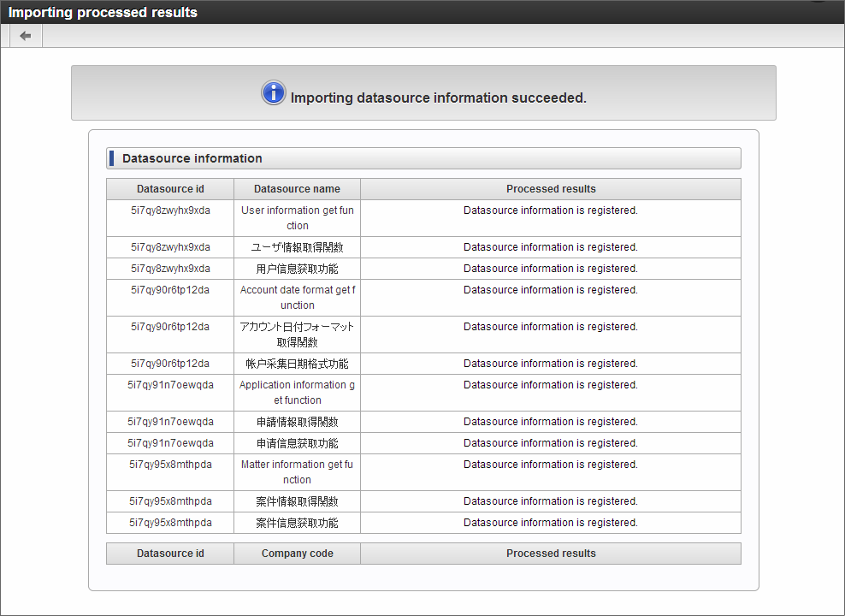Click the Datasource information section header
845x616 pixels.
(x=423, y=158)
